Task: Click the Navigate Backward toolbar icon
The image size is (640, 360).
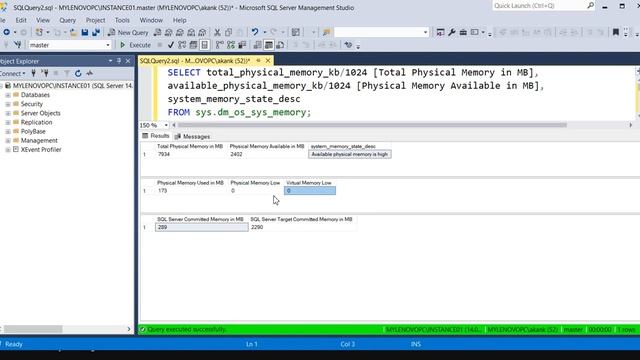Action: click(x=7, y=32)
